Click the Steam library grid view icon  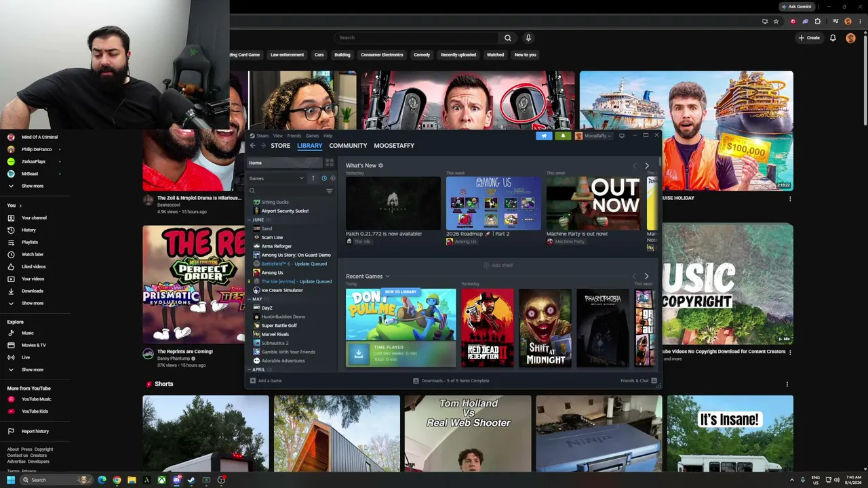tap(330, 163)
